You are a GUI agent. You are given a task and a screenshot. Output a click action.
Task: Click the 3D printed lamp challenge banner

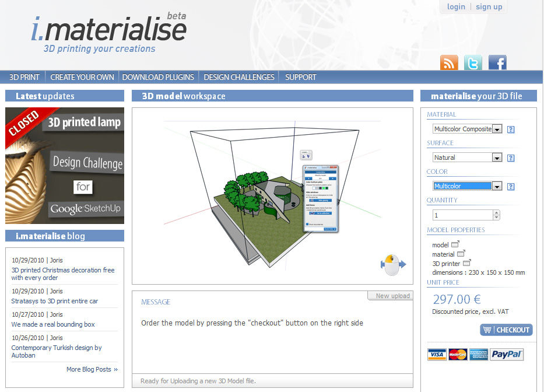(65, 166)
